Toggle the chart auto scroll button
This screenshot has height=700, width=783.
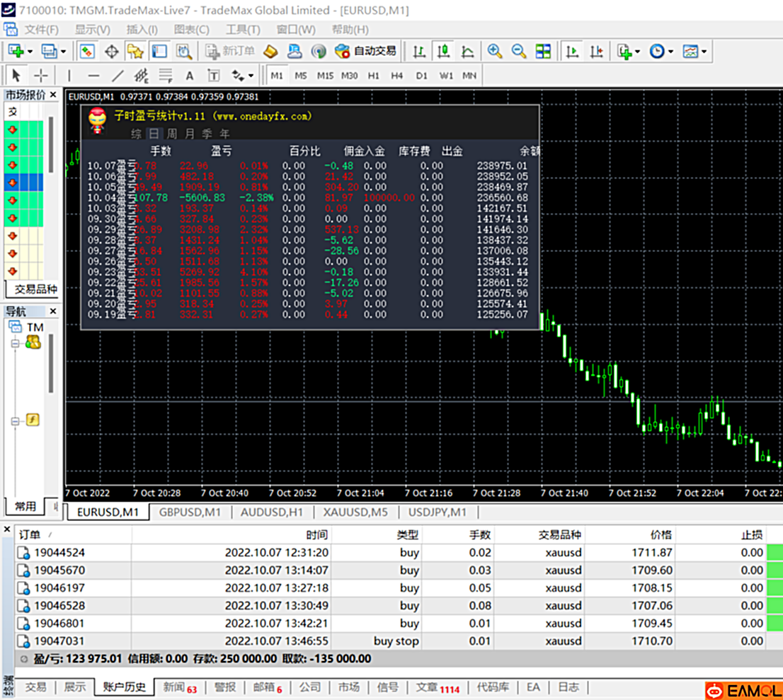572,52
